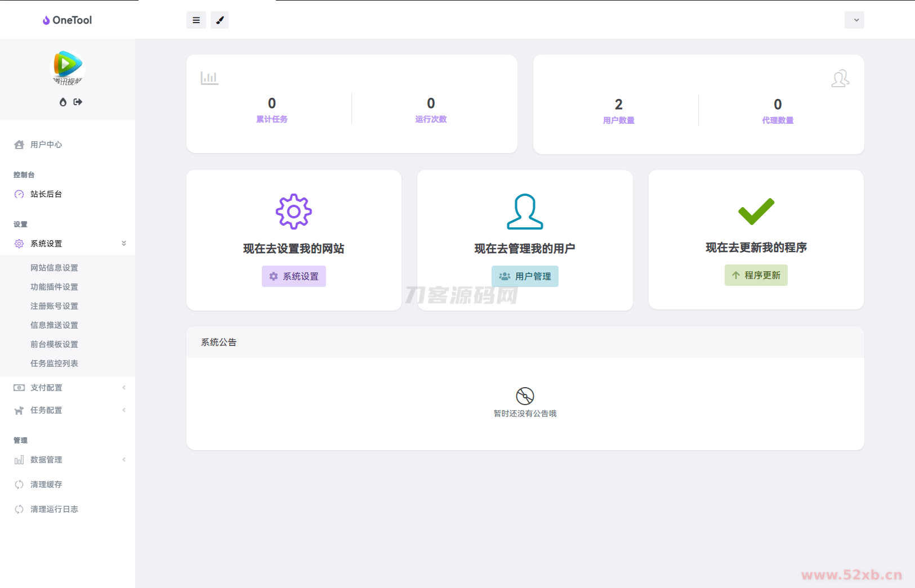Image resolution: width=915 pixels, height=588 pixels.
Task: Expand the 数据管理 sidebar menu
Action: point(68,460)
